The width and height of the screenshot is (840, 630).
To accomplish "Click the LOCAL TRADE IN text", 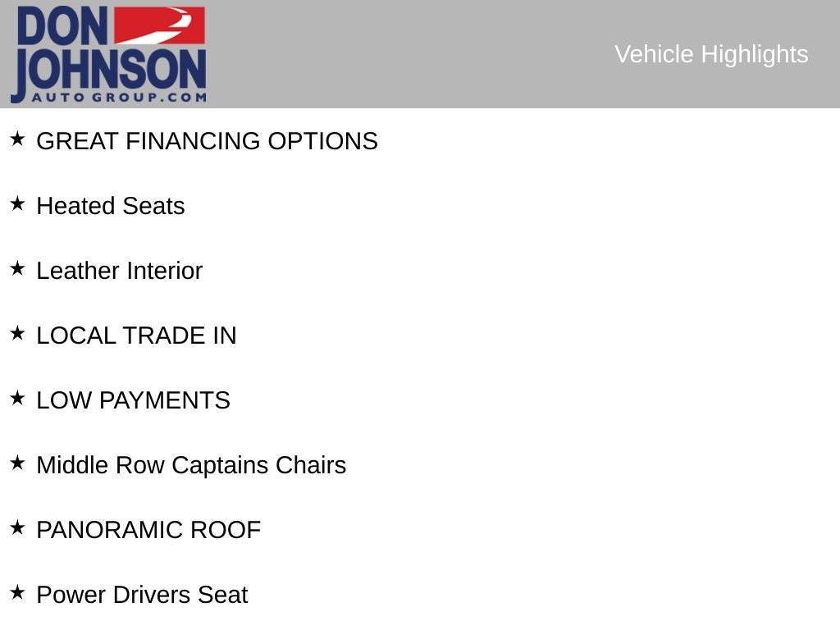I will pos(136,336).
